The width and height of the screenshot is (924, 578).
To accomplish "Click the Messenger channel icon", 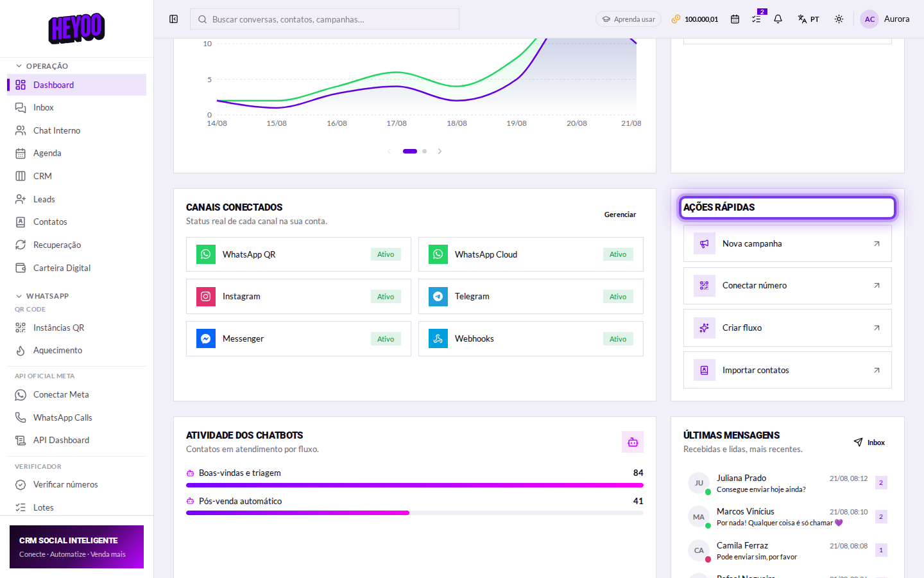I will (206, 338).
